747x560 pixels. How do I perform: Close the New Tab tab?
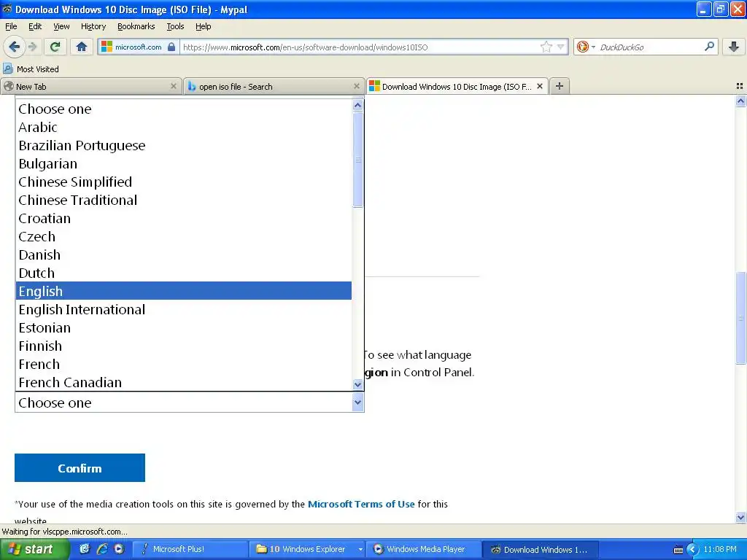pos(174,86)
